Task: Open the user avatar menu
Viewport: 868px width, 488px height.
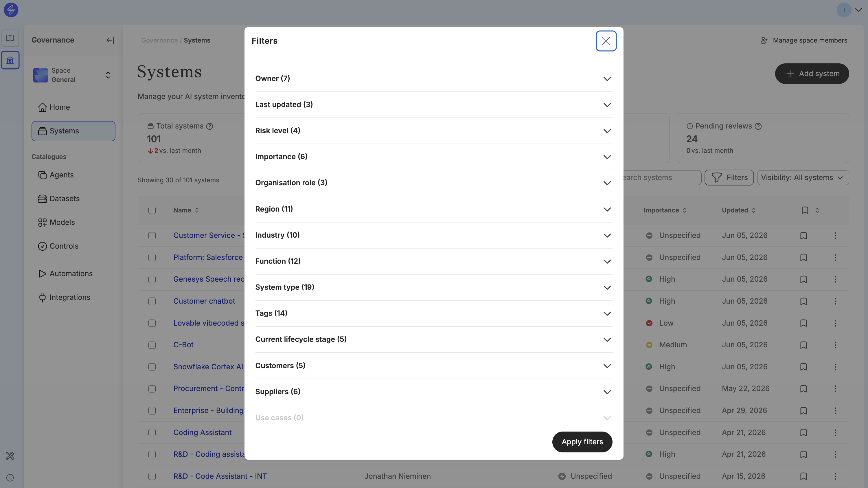Action: [849, 10]
